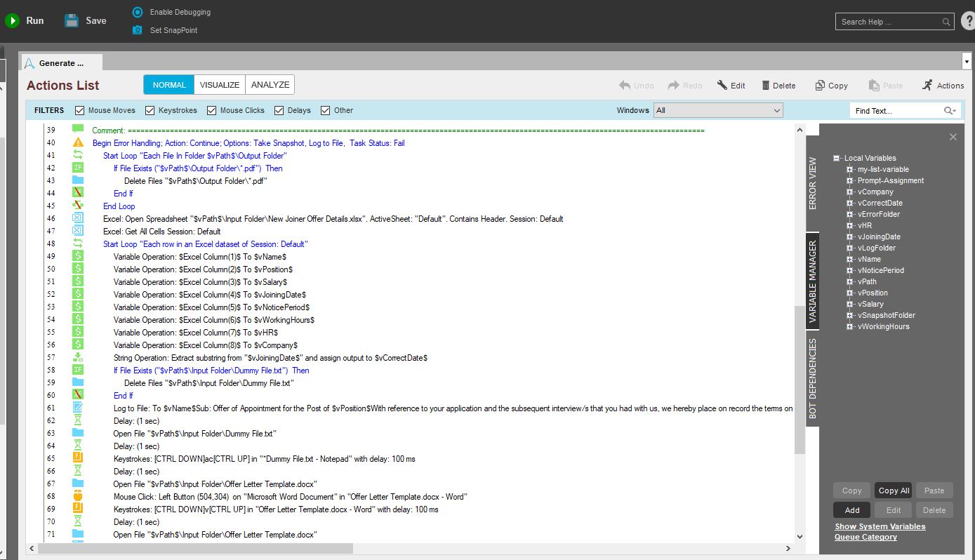This screenshot has height=560, width=975.
Task: Click the Set SnapPoint camera icon
Action: (138, 30)
